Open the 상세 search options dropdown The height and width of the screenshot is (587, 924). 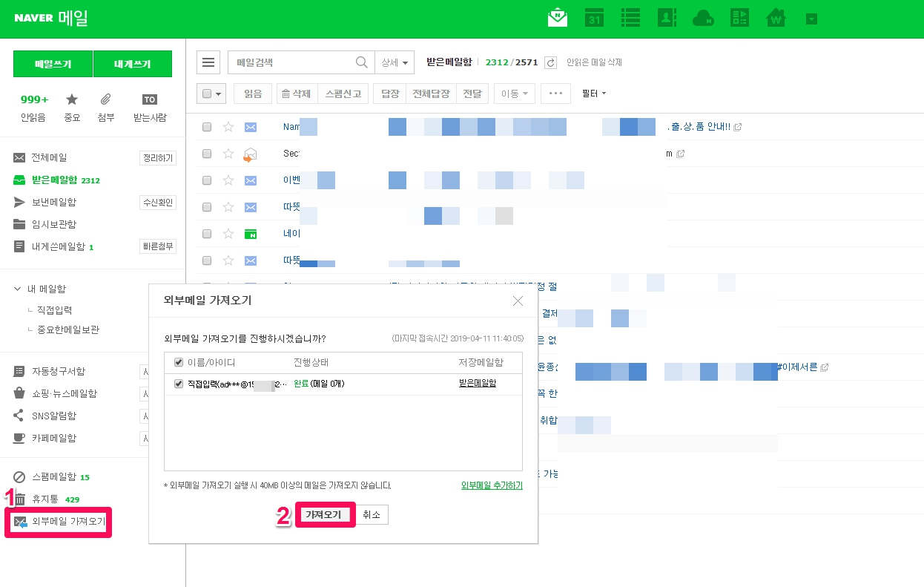click(x=394, y=63)
